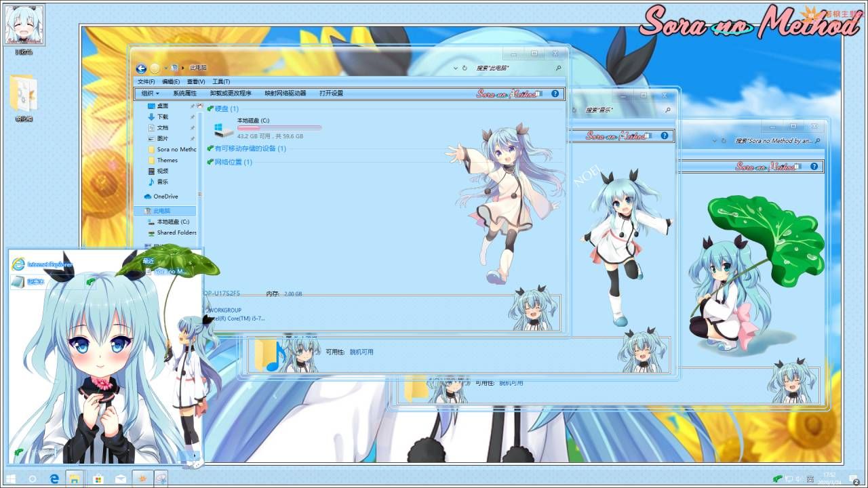This screenshot has width=868, height=488.
Task: Click the C: drive capacity bar
Action: (x=279, y=127)
